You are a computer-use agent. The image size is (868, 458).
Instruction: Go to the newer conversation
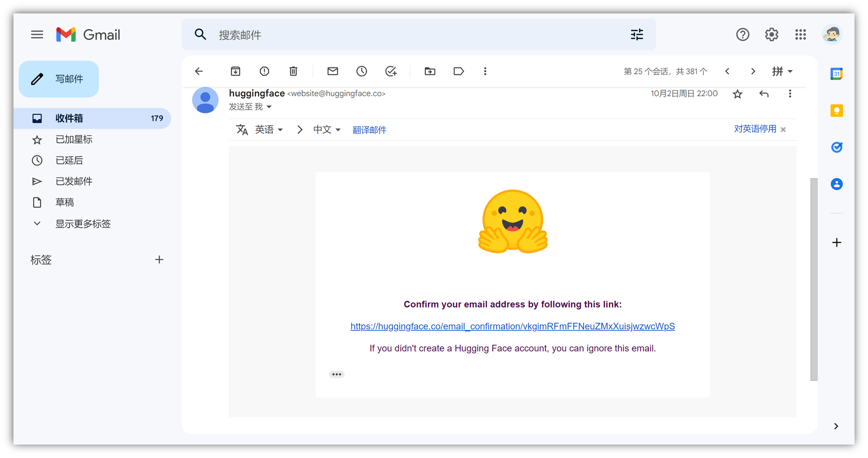tap(728, 71)
